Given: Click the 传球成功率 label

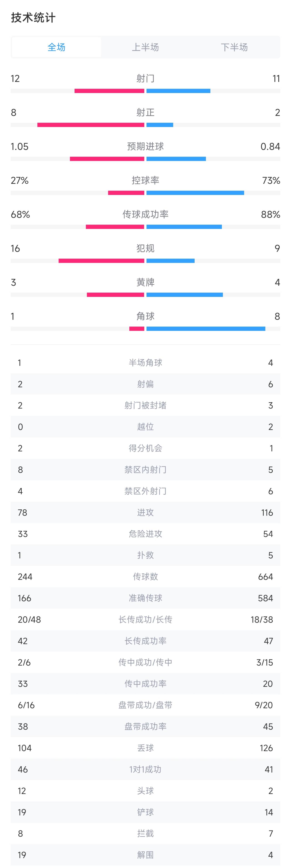Looking at the screenshot, I should [x=145, y=214].
